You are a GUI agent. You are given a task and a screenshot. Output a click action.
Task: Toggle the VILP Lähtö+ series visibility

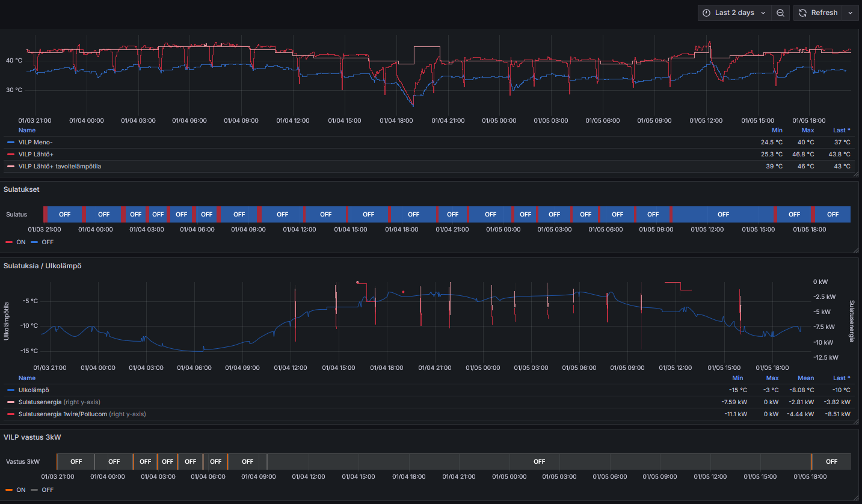click(36, 155)
